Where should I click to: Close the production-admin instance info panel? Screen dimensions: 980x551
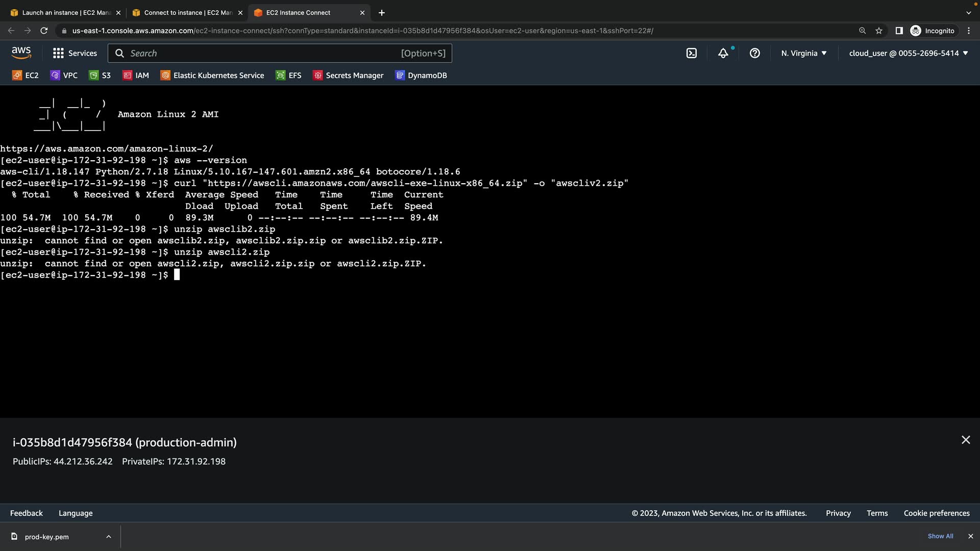[x=966, y=440]
